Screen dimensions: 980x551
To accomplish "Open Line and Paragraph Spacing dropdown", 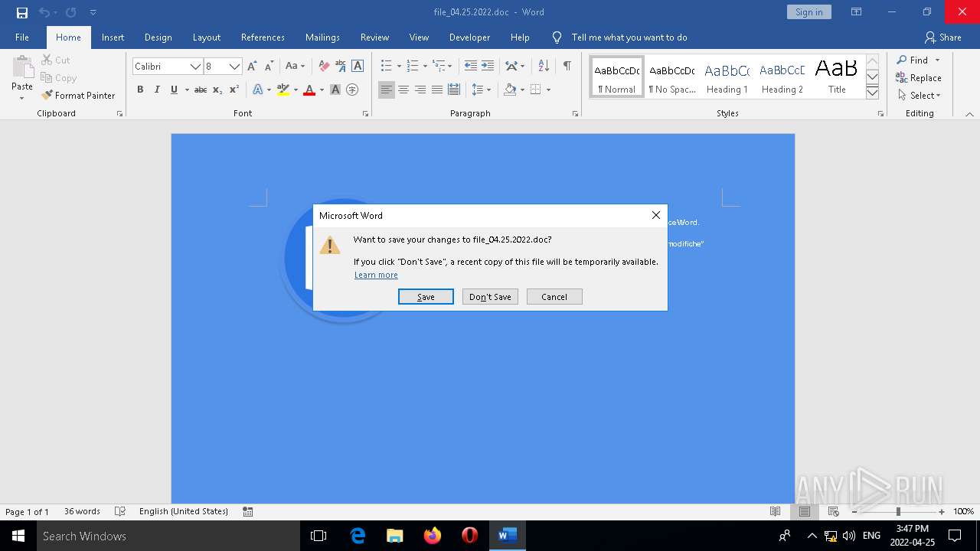I will (481, 90).
